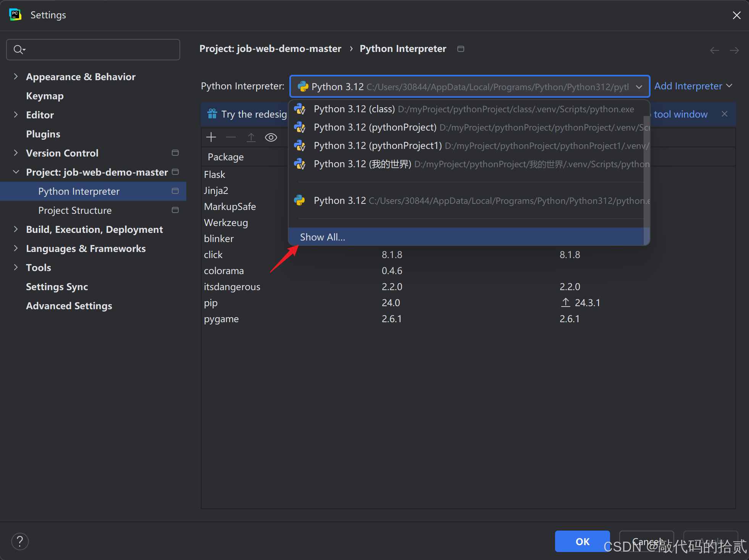Open the help question mark icon
This screenshot has height=560, width=749.
pos(20,541)
